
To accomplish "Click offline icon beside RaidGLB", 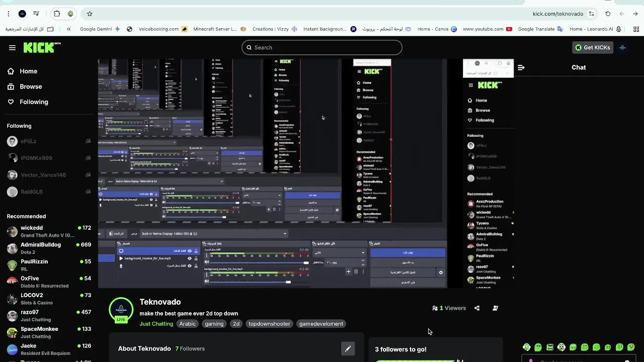I will point(88,192).
